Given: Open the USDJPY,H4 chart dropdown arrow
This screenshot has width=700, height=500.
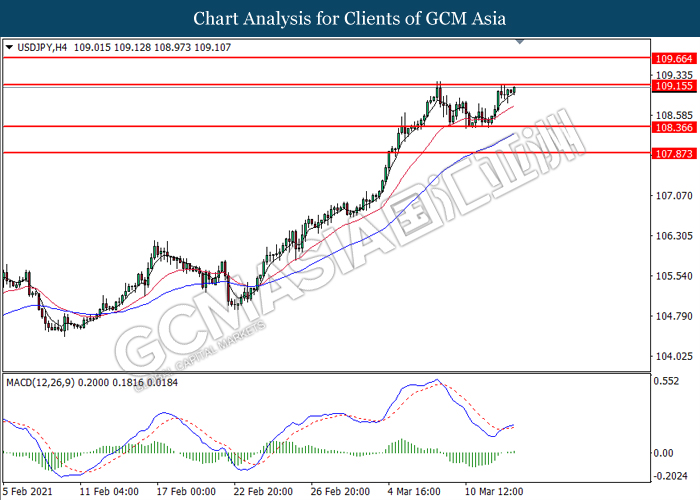Looking at the screenshot, I should tap(9, 47).
